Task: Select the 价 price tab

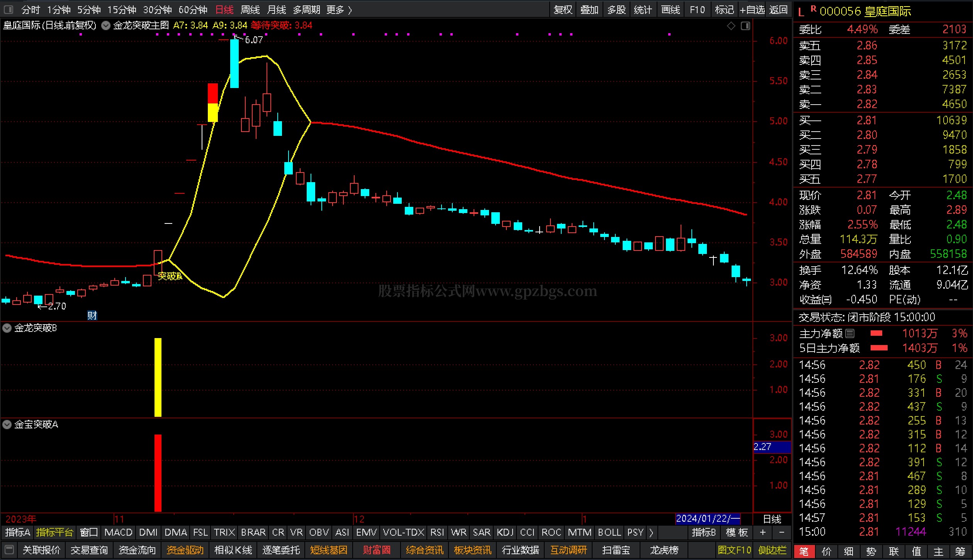Action: [827, 552]
